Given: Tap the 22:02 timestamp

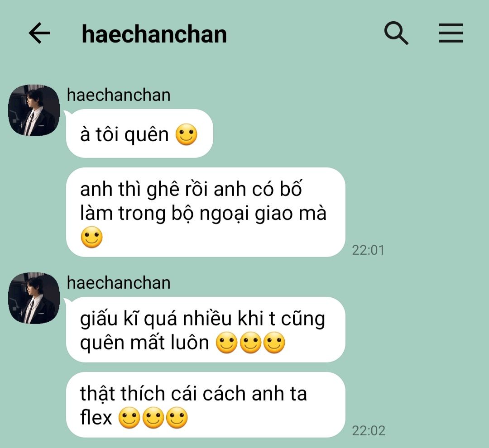Looking at the screenshot, I should click(369, 430).
